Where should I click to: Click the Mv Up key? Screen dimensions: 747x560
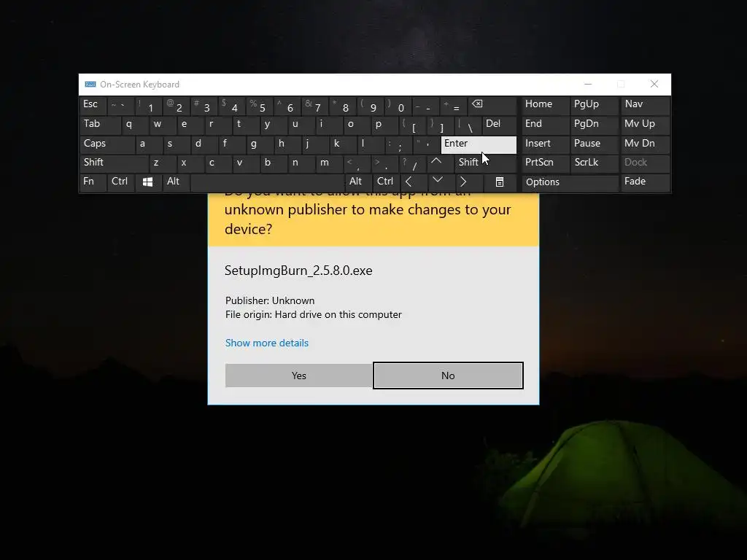coord(645,125)
